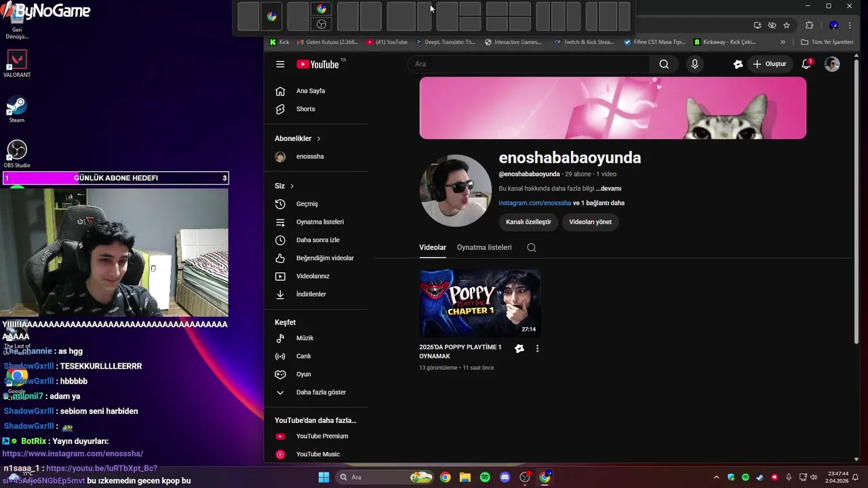Screen dimensions: 868x488
Task: Focus the YouTube Ara search field
Action: coord(528,64)
